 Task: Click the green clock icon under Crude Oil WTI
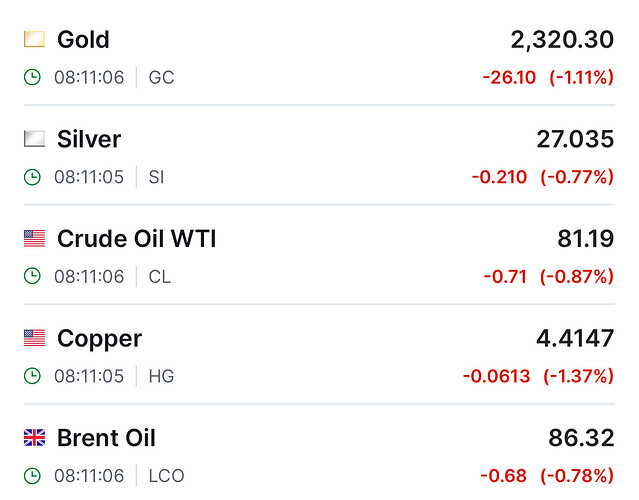[x=32, y=276]
